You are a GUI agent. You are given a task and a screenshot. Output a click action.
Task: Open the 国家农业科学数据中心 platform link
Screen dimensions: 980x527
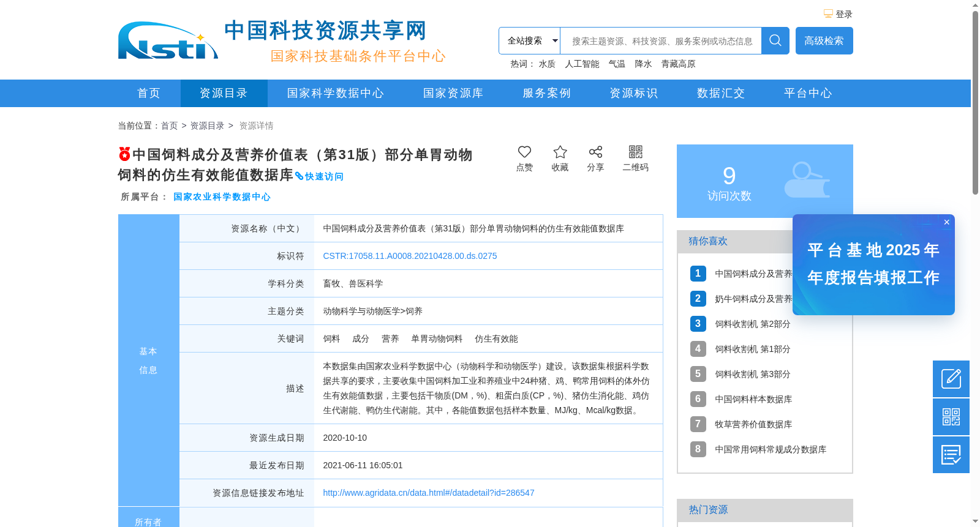tap(222, 196)
